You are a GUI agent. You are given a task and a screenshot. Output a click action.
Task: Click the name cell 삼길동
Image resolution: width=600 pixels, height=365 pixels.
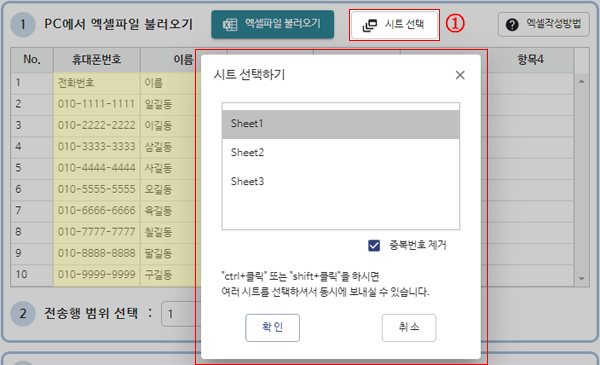coord(171,147)
